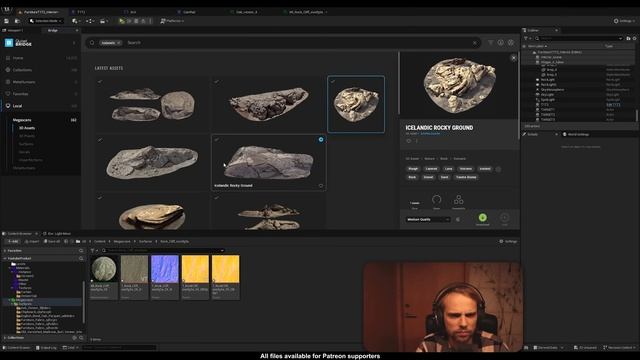Viewport: 640px width, 360px height.
Task: Click the Browse content toolbar icon
Action: (x=17, y=21)
